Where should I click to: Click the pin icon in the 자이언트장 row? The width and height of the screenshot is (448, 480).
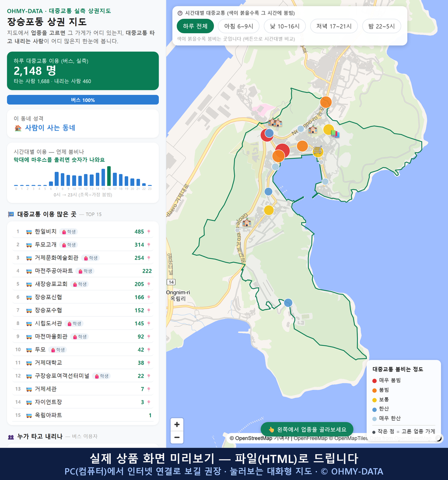pos(149,402)
